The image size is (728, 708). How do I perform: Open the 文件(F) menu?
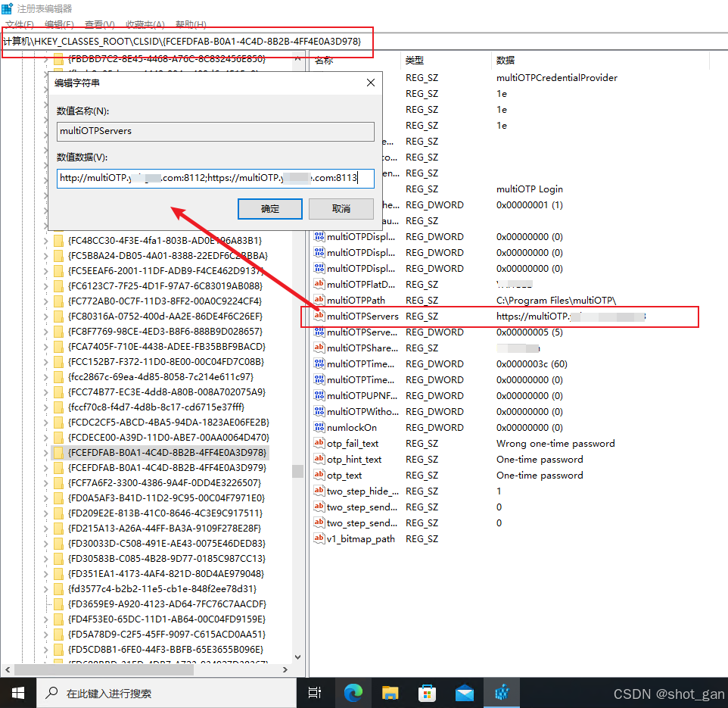(20, 24)
